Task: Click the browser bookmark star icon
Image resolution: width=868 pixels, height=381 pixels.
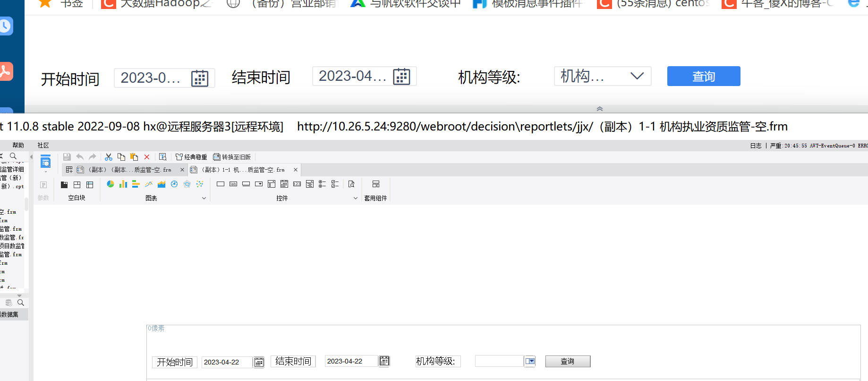Action: 45,3
